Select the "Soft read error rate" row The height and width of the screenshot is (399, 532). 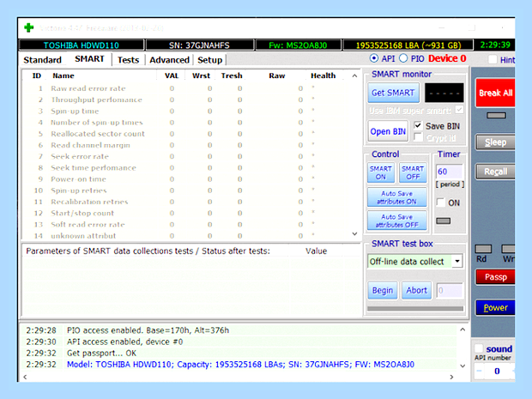point(186,224)
